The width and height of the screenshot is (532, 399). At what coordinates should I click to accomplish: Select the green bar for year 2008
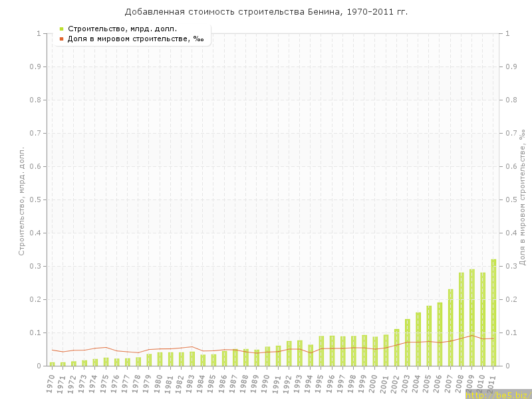tap(462, 319)
